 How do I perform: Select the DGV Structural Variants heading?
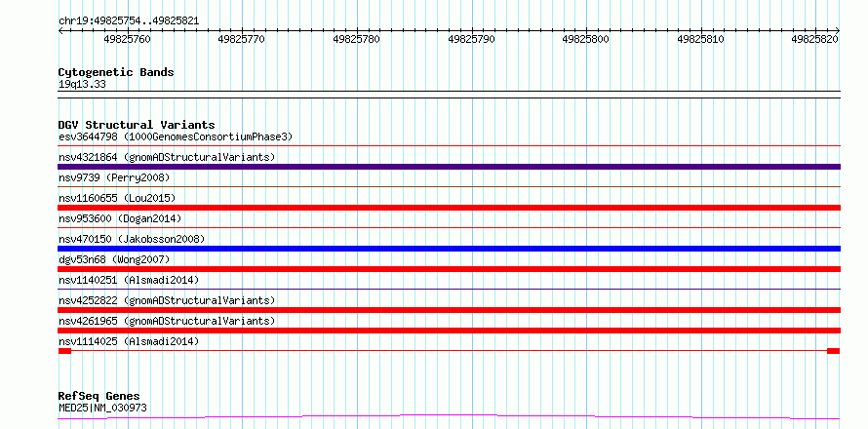(137, 125)
